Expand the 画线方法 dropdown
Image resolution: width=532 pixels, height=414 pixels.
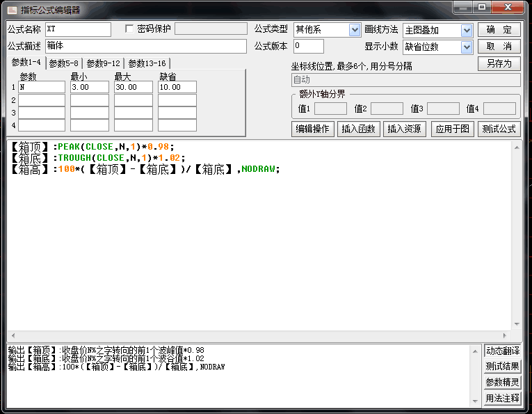pos(466,31)
